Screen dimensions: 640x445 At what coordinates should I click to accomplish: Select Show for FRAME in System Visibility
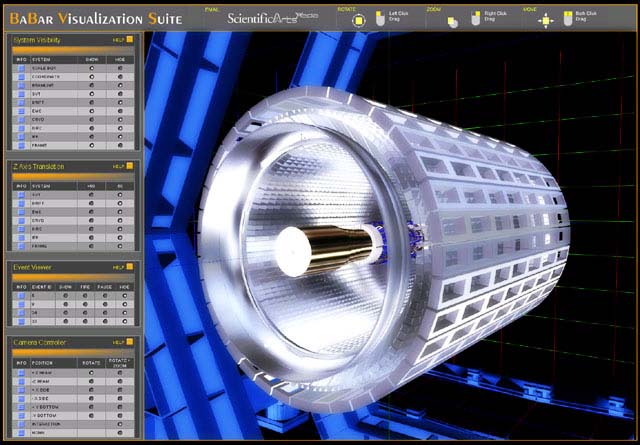click(91, 145)
